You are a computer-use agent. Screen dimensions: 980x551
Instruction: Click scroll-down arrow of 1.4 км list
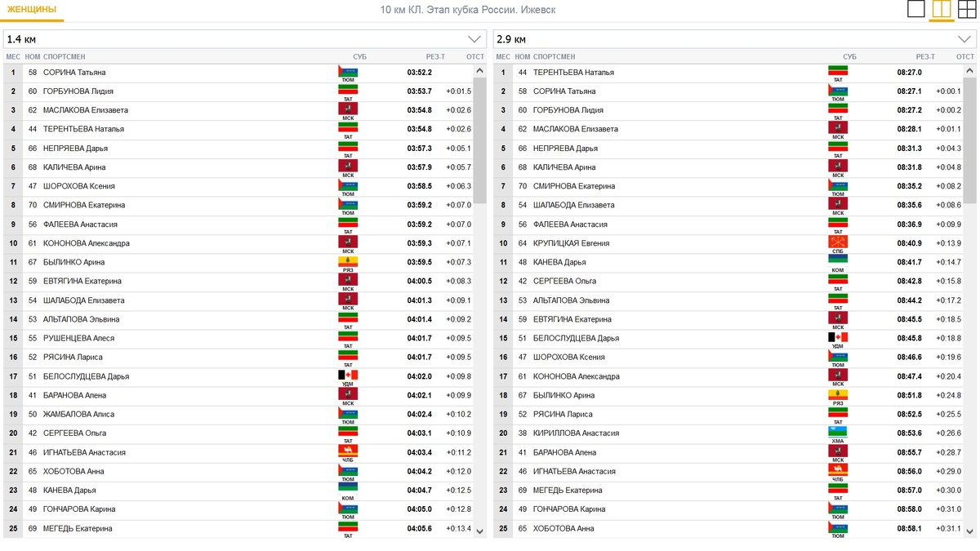479,531
